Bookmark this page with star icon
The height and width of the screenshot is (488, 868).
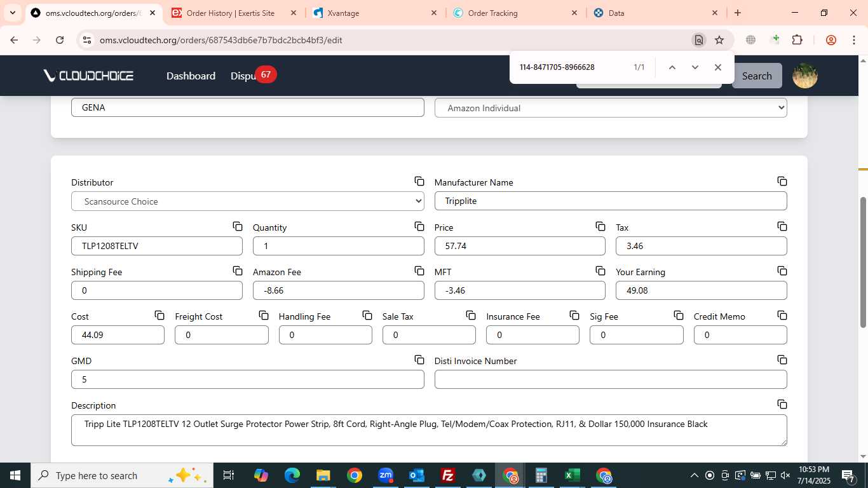[x=719, y=40]
